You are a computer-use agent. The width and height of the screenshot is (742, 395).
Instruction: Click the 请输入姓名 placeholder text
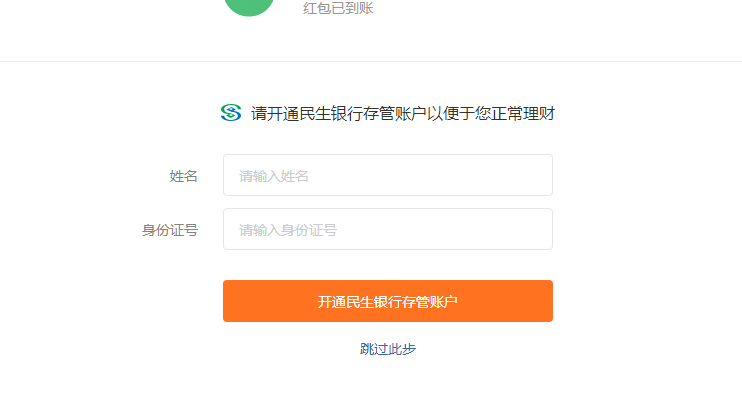click(x=274, y=176)
